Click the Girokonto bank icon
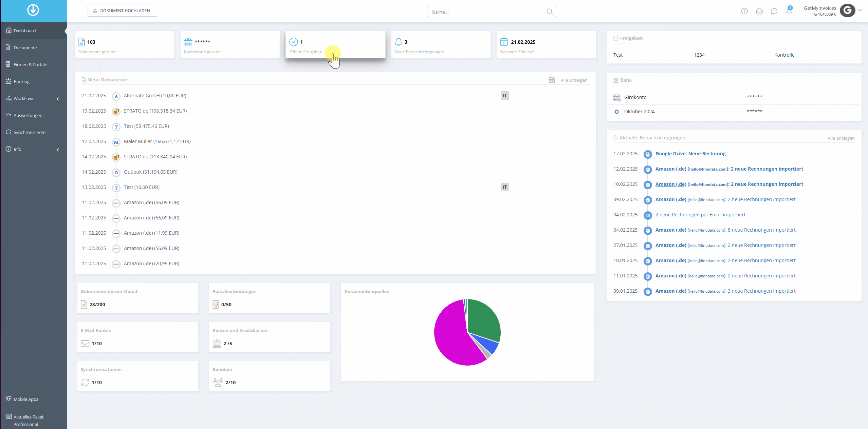Viewport: 868px width, 429px height. [x=616, y=97]
